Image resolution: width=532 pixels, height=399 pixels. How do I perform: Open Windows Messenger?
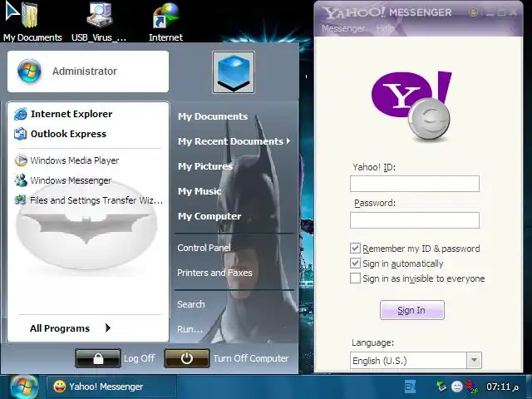[63, 180]
